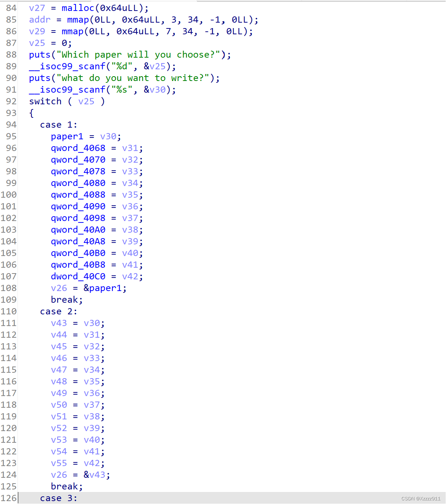Select variable v25 in the switch statement
The width and height of the screenshot is (446, 504).
86,101
